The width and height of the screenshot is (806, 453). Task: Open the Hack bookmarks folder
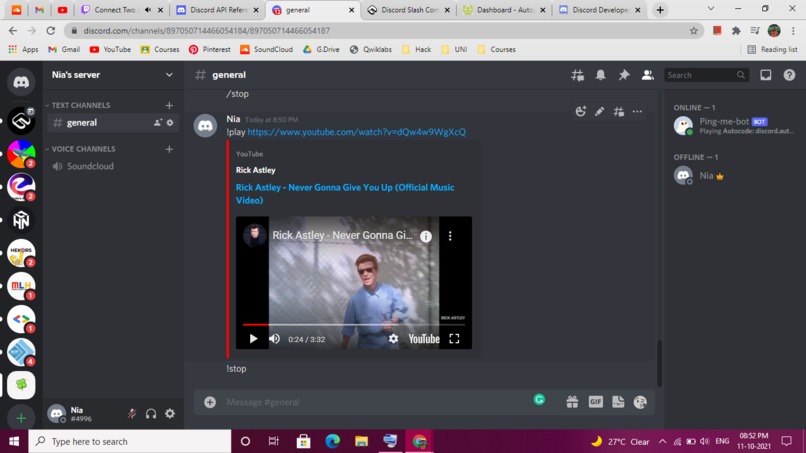(416, 49)
